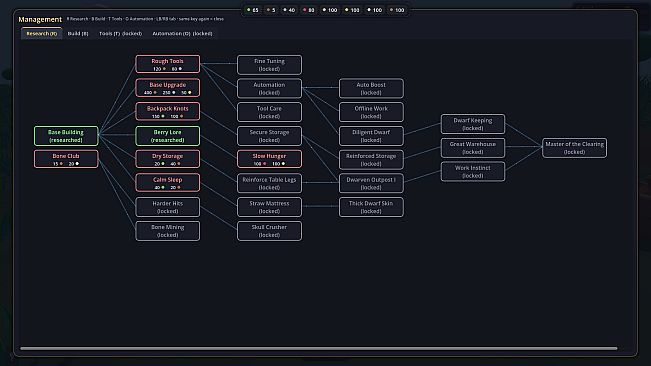Research the Calm Sleep node
651x366 pixels.
168,183
